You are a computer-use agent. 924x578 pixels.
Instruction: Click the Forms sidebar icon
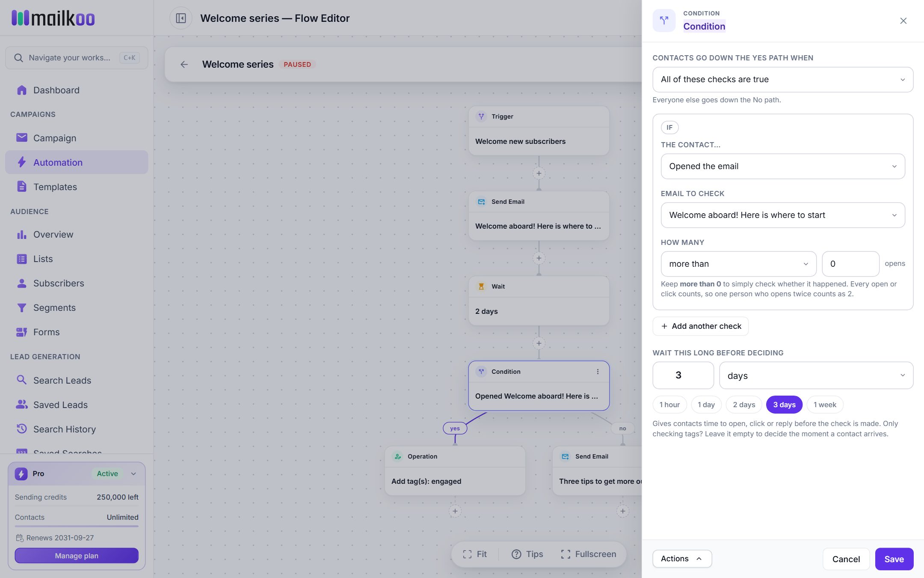(21, 332)
